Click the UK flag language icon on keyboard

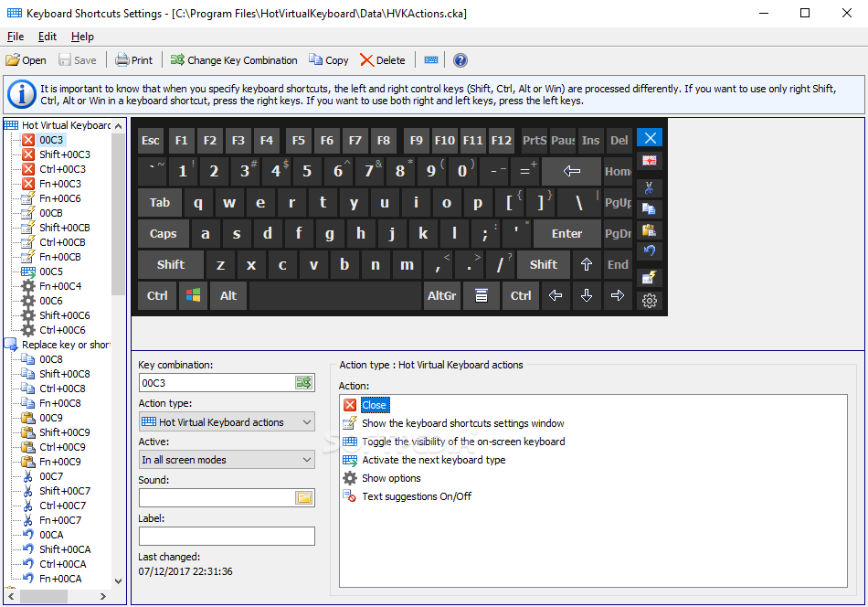650,161
